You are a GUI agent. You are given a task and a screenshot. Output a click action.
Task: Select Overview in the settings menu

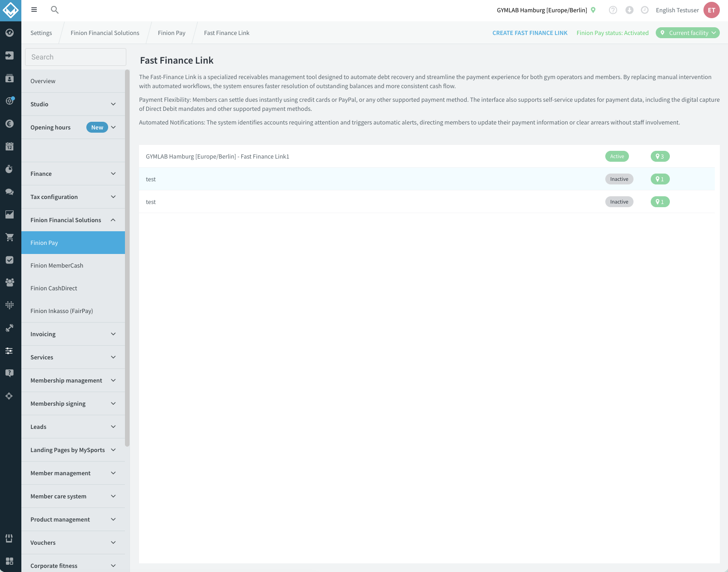click(x=73, y=81)
